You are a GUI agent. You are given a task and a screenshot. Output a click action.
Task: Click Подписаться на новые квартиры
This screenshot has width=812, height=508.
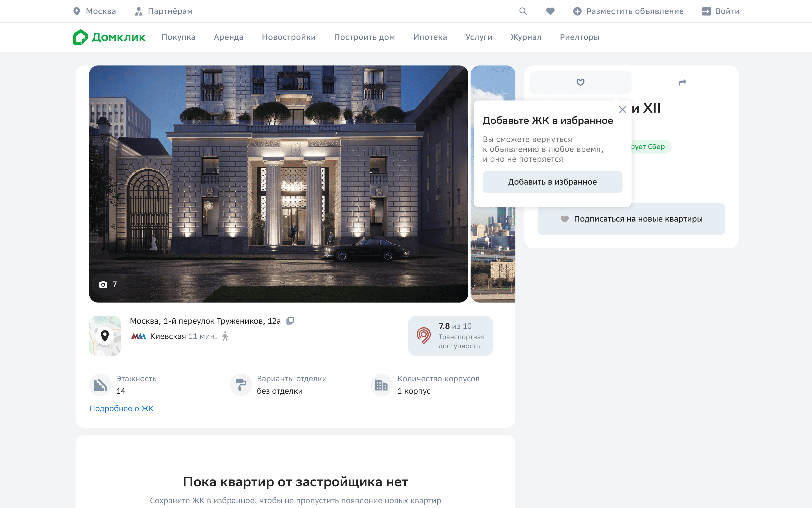(631, 219)
